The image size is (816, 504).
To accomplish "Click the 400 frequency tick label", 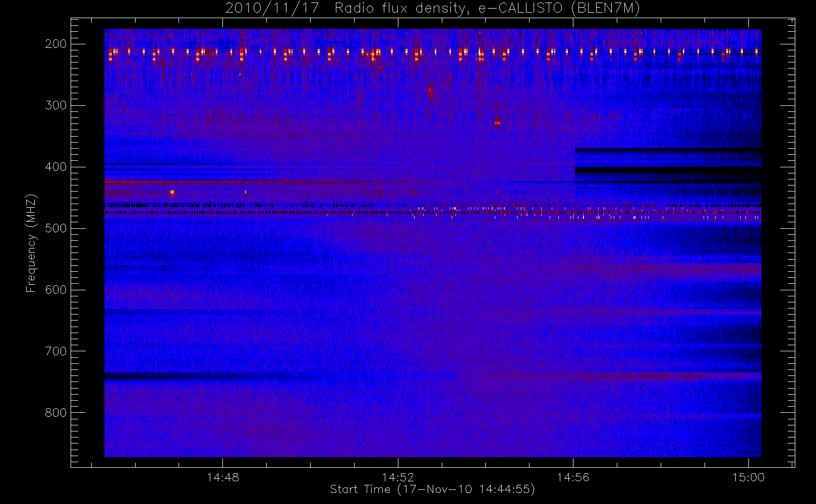I will click(x=56, y=167).
